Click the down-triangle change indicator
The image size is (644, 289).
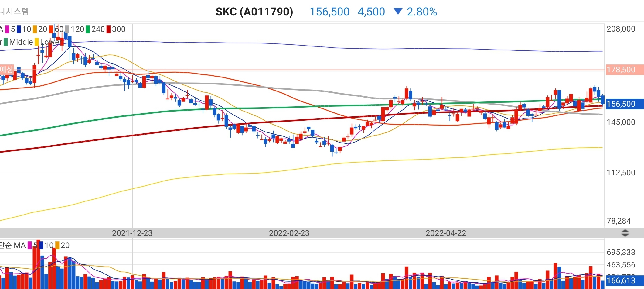398,12
